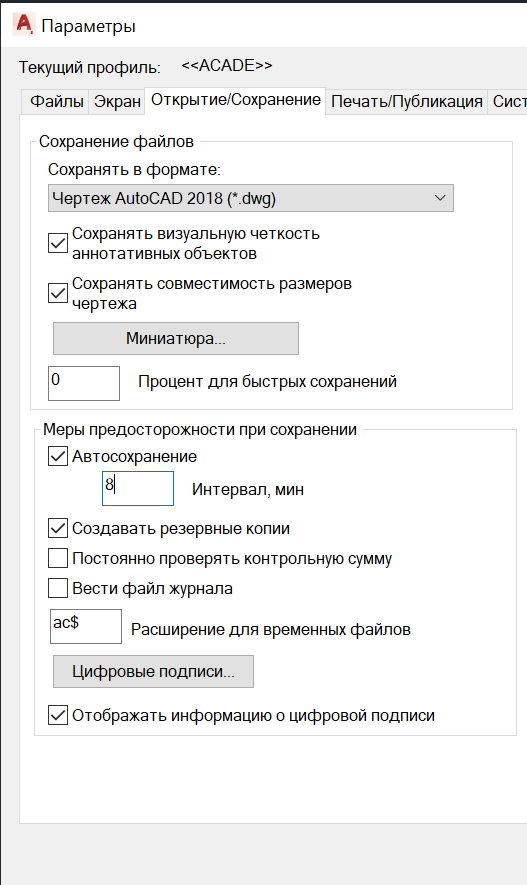Check the Вести файл журнала option
The height and width of the screenshot is (885, 527).
click(x=58, y=588)
